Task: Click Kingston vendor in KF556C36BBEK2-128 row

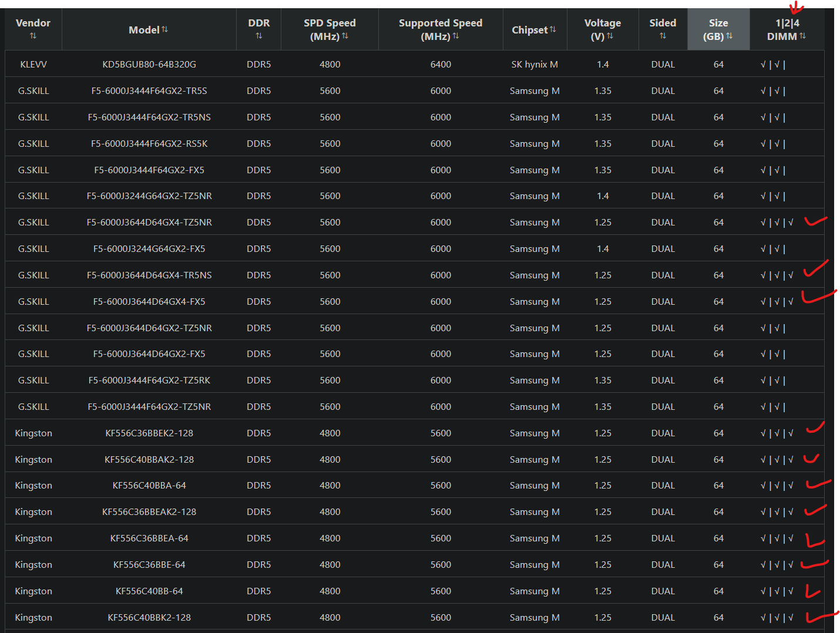Action: (33, 433)
